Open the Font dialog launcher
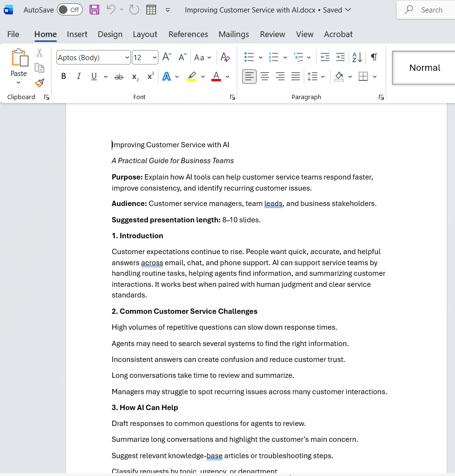This screenshot has height=476, width=455. 233,97
